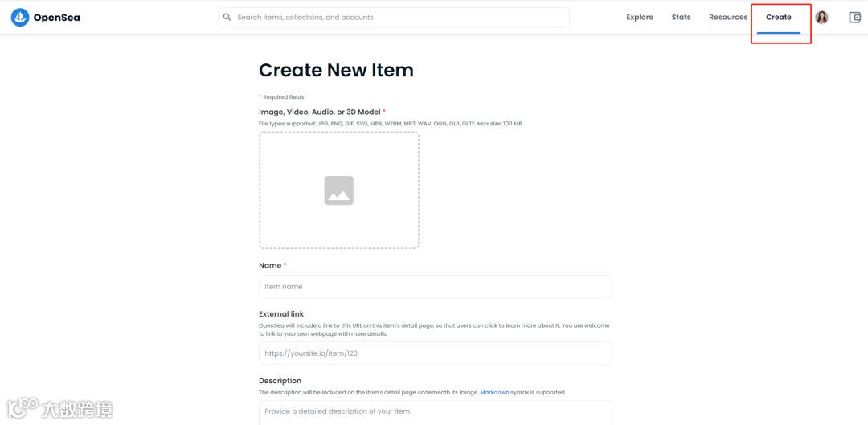Image resolution: width=868 pixels, height=425 pixels.
Task: Open the Resources menu
Action: click(x=728, y=17)
